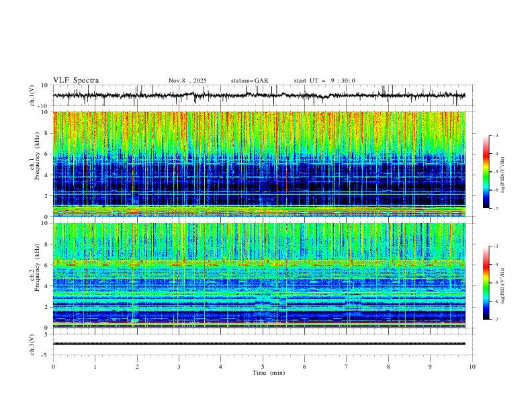Click the time axis tick label '5'
Image resolution: width=532 pixels, height=411 pixels.
(263, 367)
